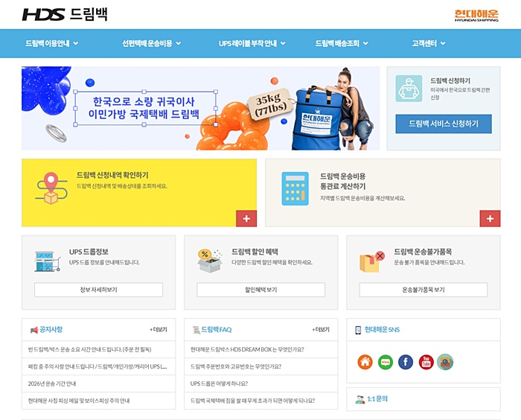The image size is (521, 420).
Task: Open the 드림백 배송조회 menu
Action: click(x=337, y=43)
